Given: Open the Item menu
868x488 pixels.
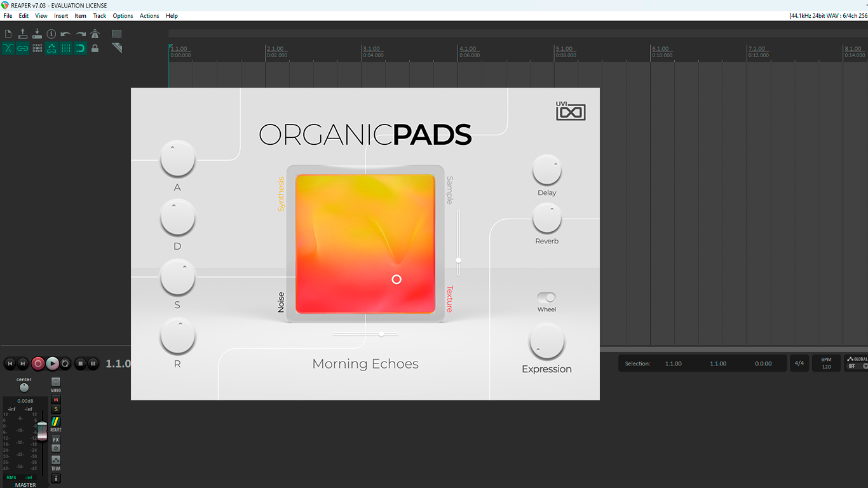Looking at the screenshot, I should 81,15.
